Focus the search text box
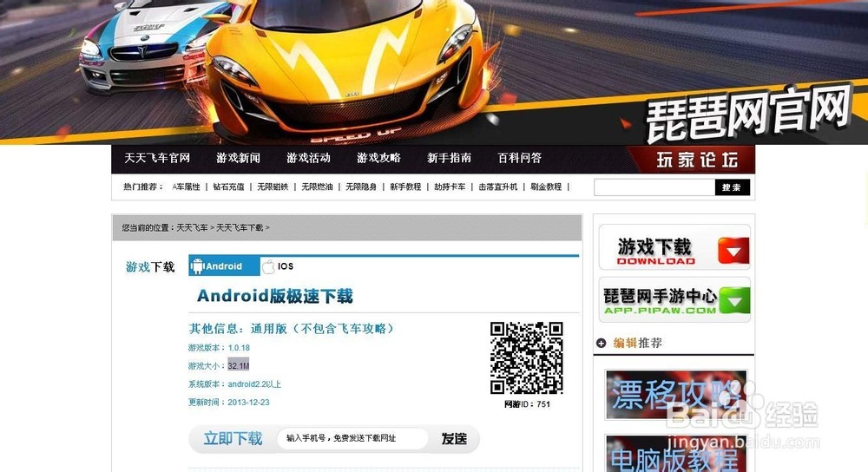Viewport: 868px width, 472px height. pos(654,187)
